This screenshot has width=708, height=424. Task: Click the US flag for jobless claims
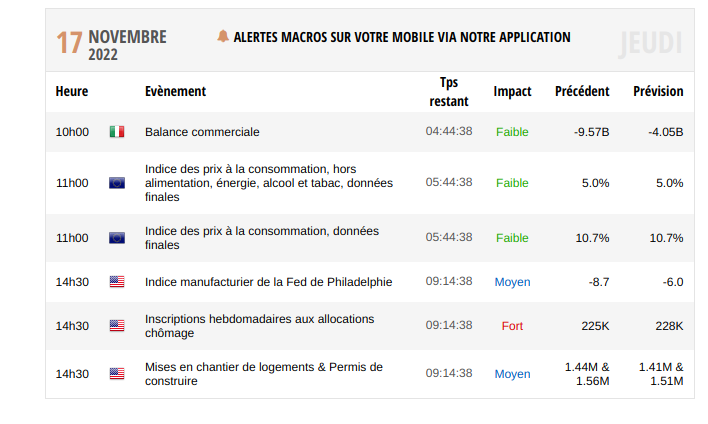[117, 326]
